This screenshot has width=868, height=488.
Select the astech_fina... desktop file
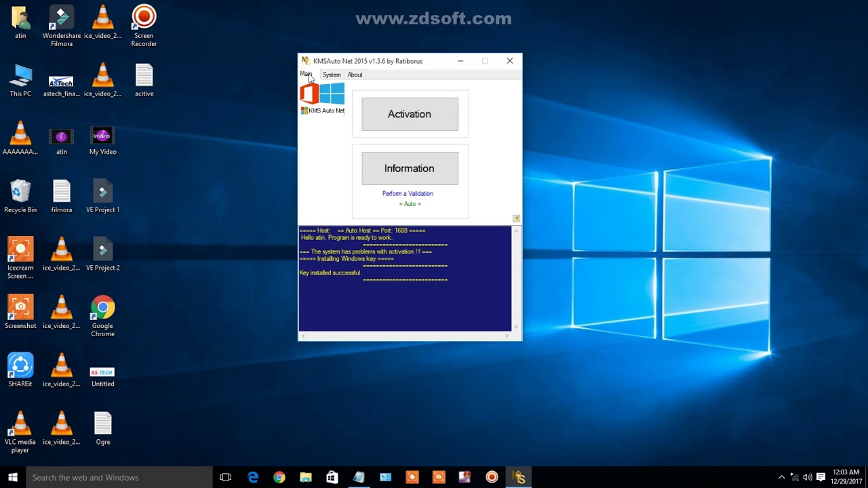[x=62, y=85]
